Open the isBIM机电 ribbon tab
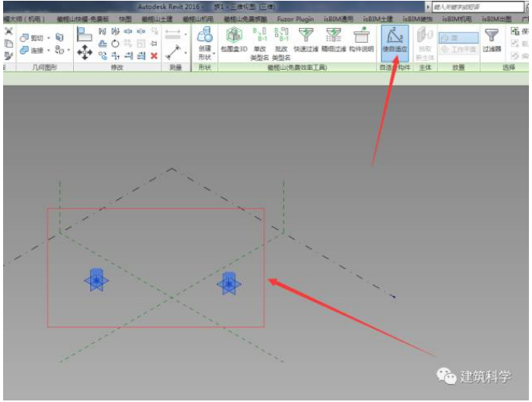Viewport: 532px width, 402px height. coord(457,19)
